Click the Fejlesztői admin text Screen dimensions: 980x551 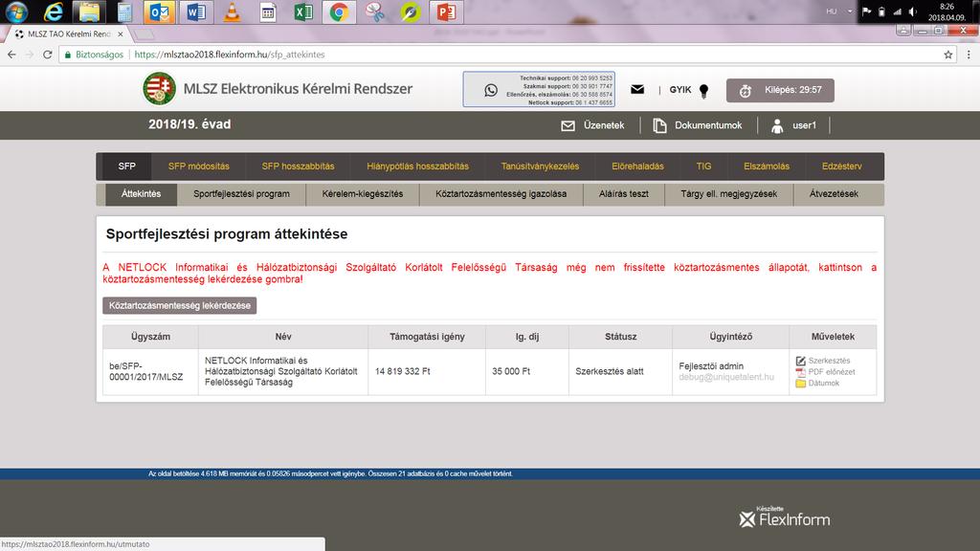pos(711,366)
